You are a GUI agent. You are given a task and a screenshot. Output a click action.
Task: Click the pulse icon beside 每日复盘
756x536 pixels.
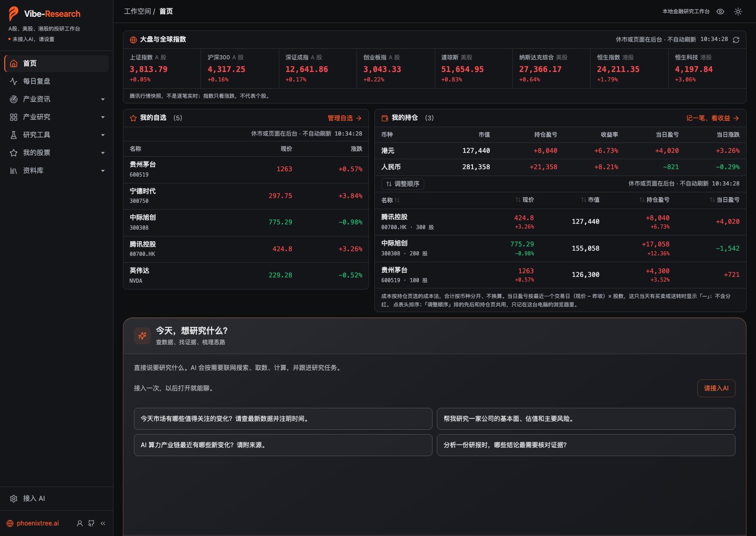[14, 81]
